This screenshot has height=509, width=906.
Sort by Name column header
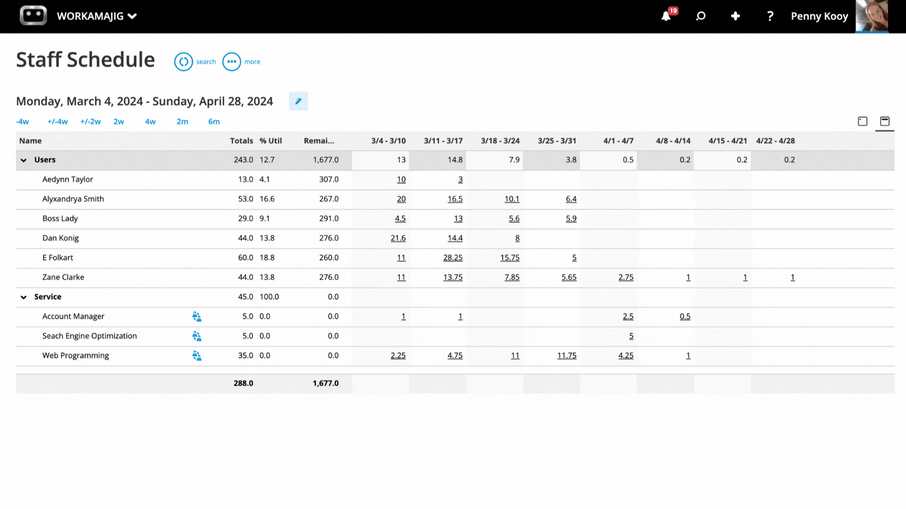31,140
